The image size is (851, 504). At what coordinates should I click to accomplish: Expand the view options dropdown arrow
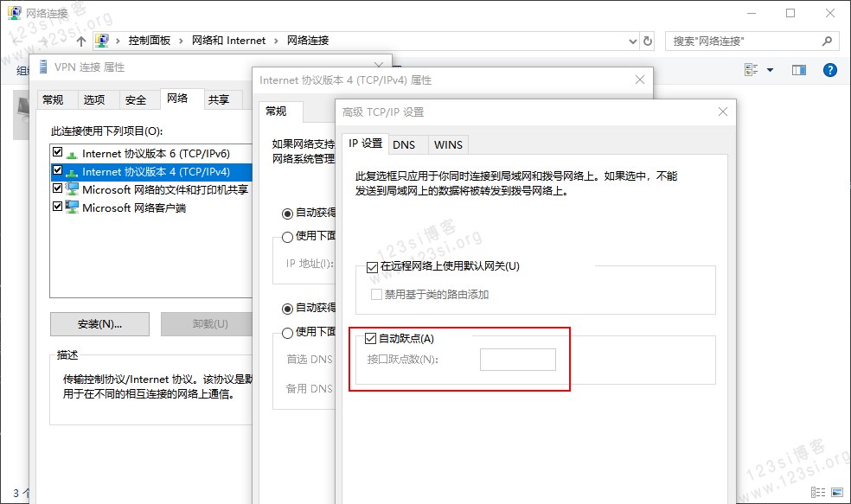[x=769, y=70]
